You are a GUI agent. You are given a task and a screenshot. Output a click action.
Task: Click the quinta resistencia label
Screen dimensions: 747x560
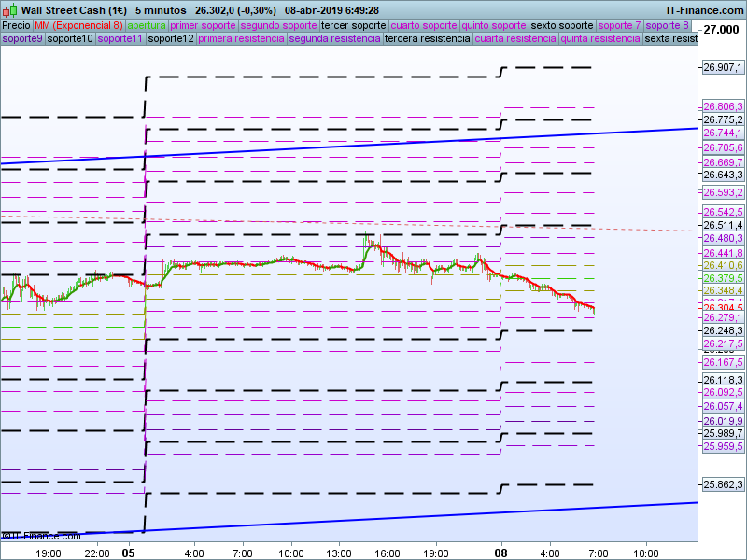tap(600, 39)
